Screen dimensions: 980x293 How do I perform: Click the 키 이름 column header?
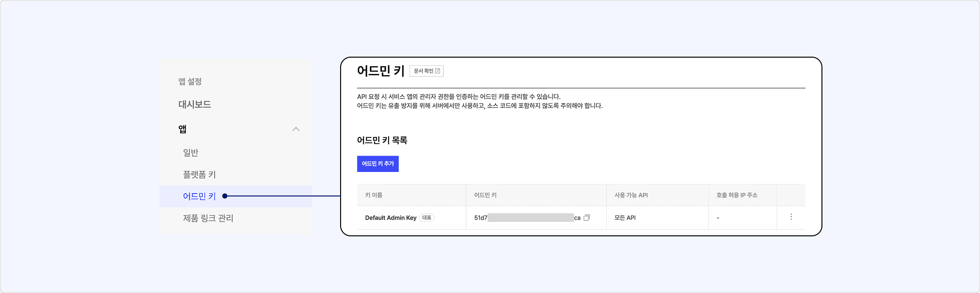point(374,195)
